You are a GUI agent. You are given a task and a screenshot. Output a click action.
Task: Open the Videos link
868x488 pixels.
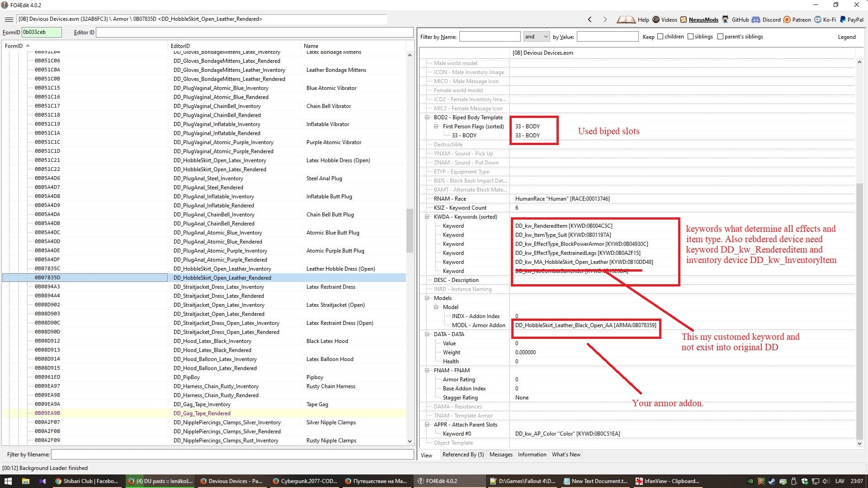[665, 19]
